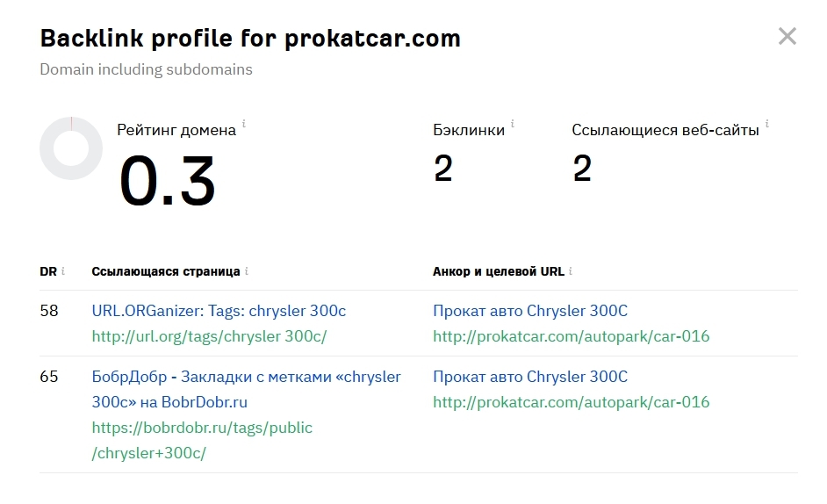This screenshot has height=504, width=827.
Task: Click info icon beside Анкор и целевой URL
Action: (x=571, y=270)
